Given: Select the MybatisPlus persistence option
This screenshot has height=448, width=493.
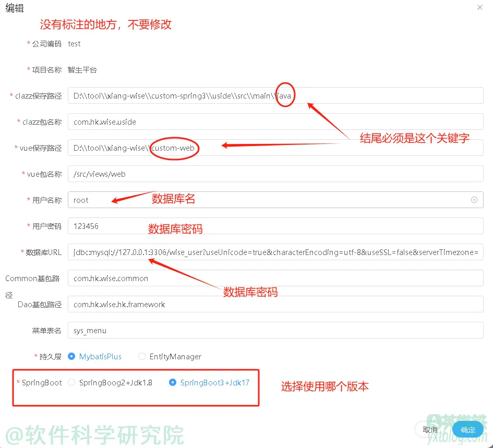Looking at the screenshot, I should [x=94, y=357].
